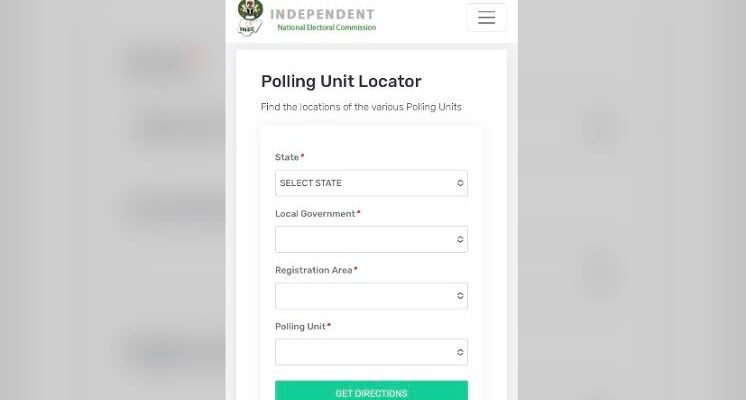Expand the Registration Area dropdown box
Screen dimensions: 746x400
point(371,296)
